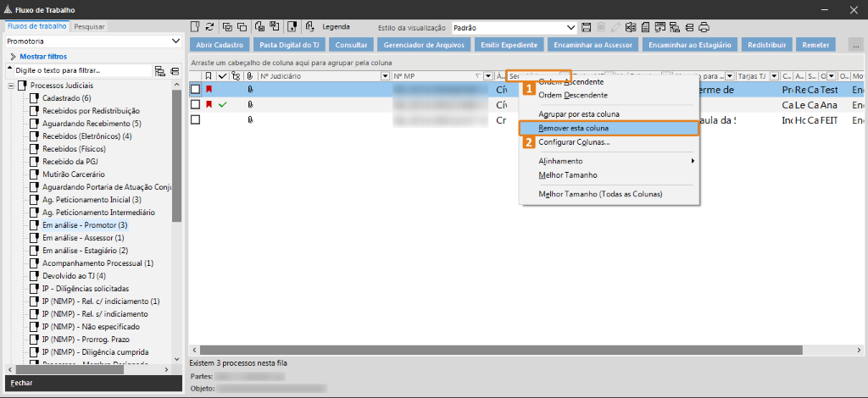
Task: Click the hierarchy tree column header icon
Action: [x=236, y=76]
